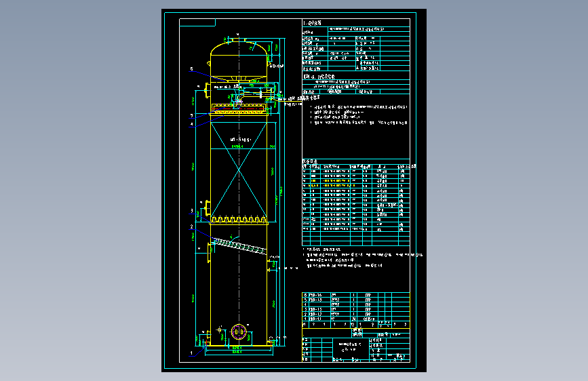Viewport: 588px width, 381px height.
Task: Select the crossed packing bed section
Action: point(239,169)
